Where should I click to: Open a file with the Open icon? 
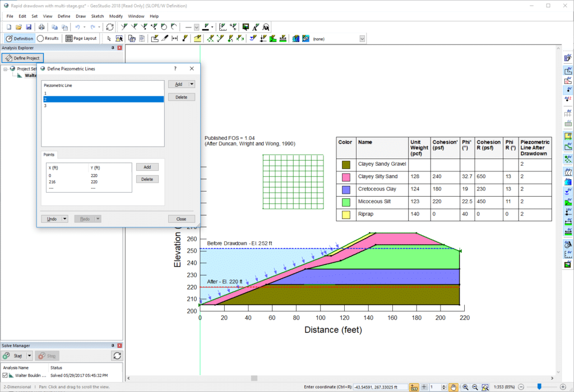tap(18, 27)
